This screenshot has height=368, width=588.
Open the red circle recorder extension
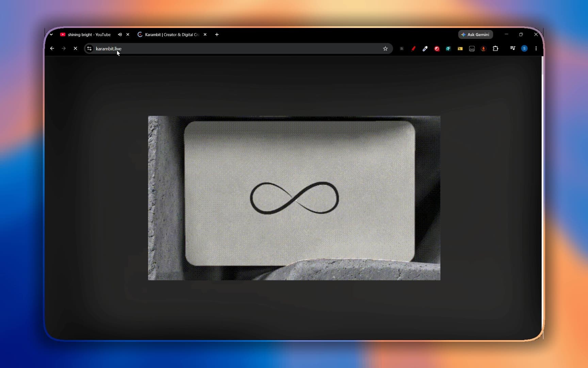click(437, 48)
